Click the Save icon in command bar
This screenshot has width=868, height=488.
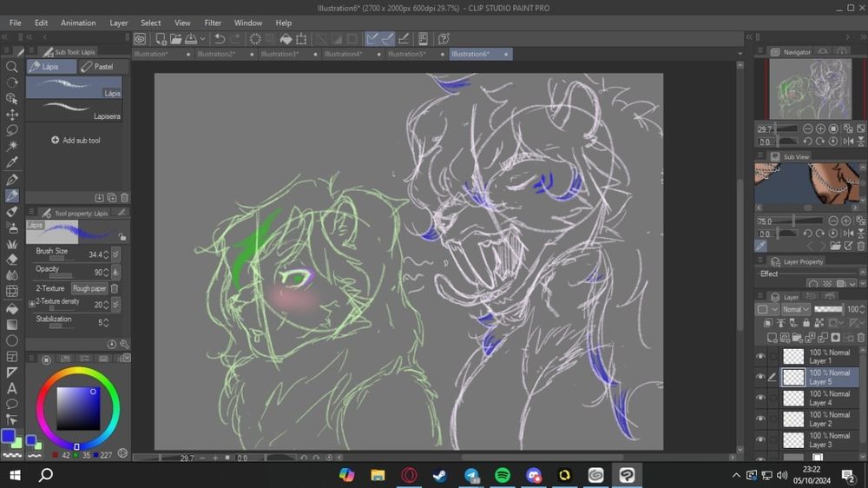[x=191, y=39]
